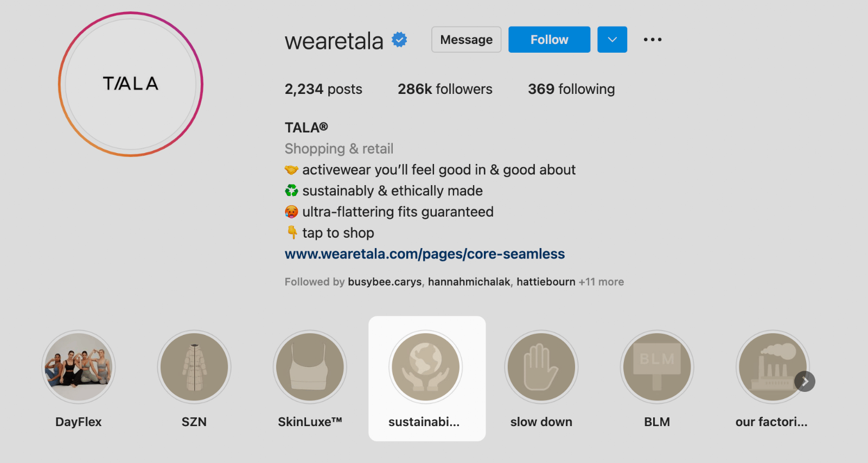Show the +11 more mutual followers
Image resolution: width=868 pixels, height=463 pixels.
601,282
